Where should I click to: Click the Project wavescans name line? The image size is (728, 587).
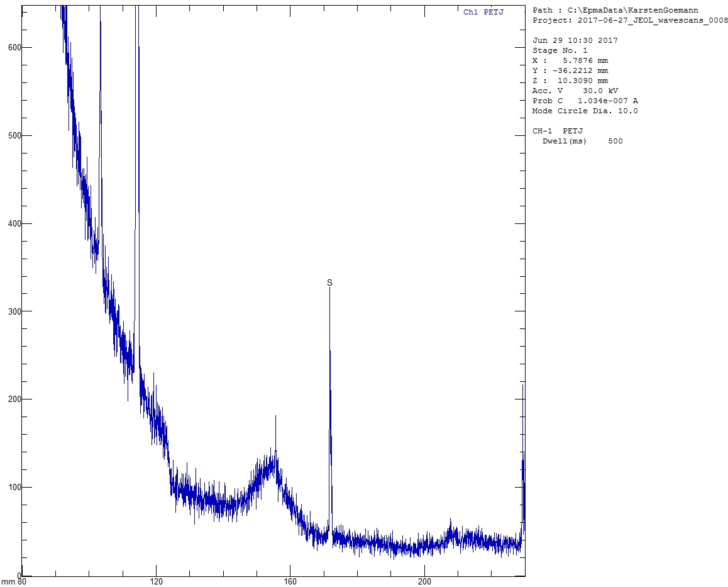point(630,20)
